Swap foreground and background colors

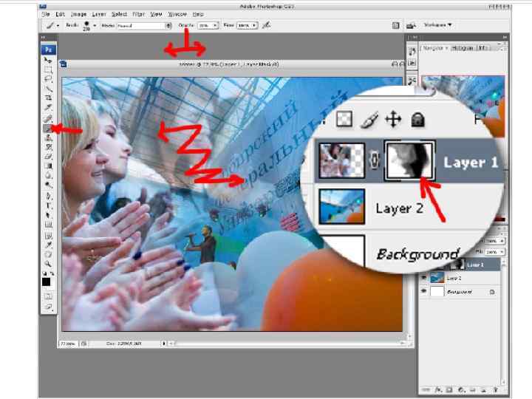52,273
